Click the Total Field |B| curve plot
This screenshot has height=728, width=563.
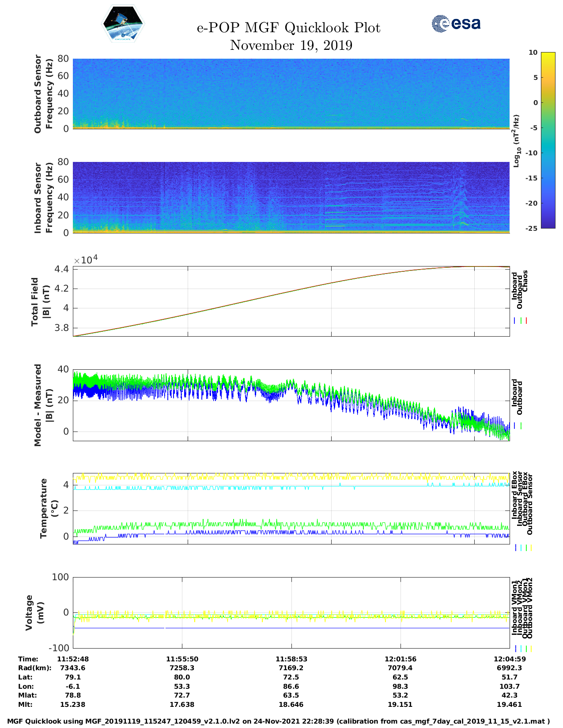[x=291, y=301]
